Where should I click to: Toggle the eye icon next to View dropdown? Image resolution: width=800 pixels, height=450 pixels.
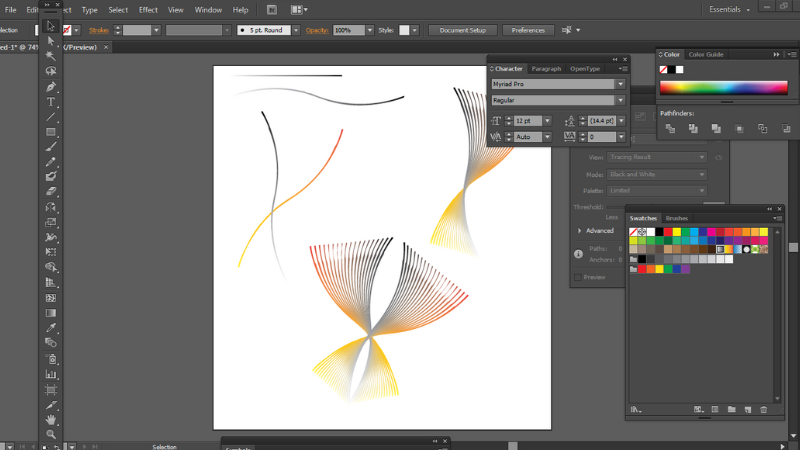718,158
